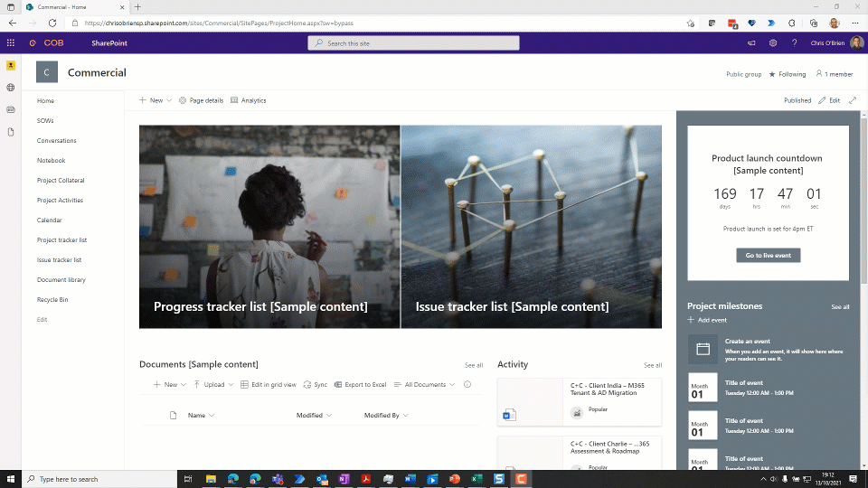
Task: Open page Analytics
Action: coord(248,100)
